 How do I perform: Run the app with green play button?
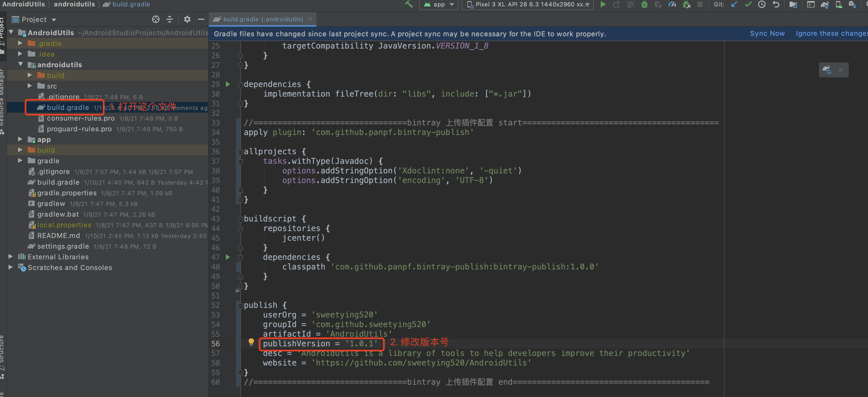click(603, 4)
